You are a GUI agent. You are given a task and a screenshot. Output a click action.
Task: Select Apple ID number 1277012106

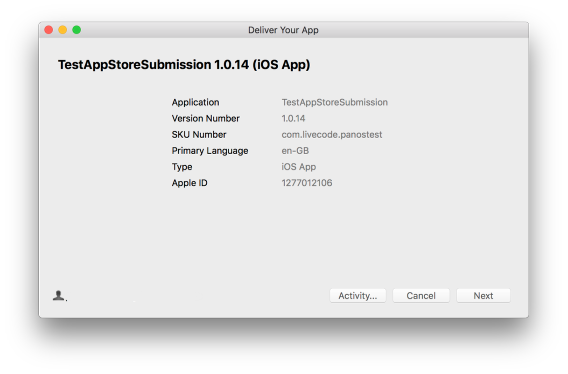pos(307,183)
